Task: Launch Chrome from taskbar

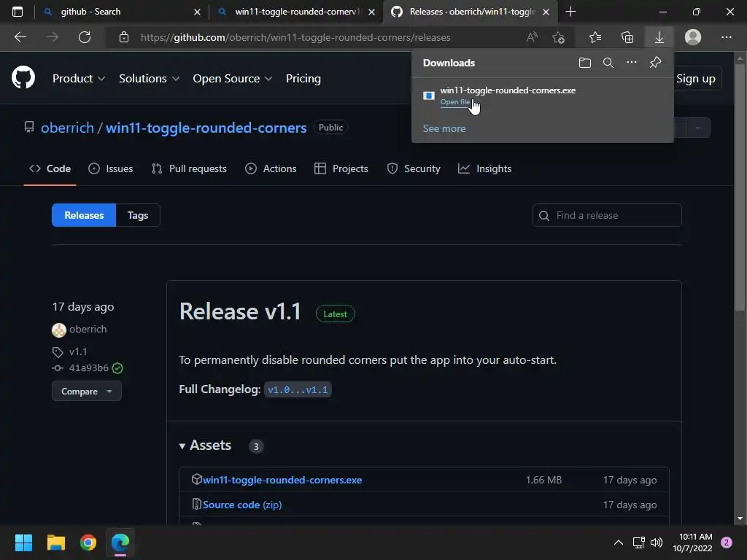Action: [88, 542]
